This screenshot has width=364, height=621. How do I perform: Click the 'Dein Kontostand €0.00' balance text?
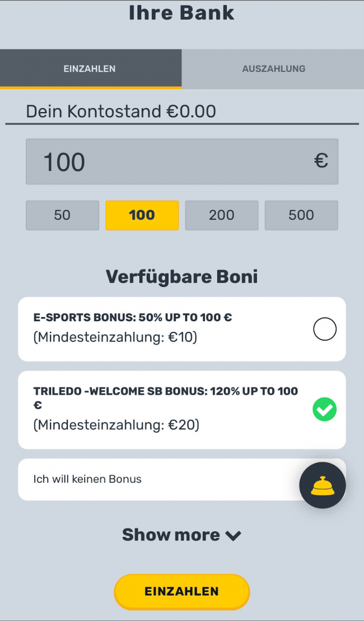121,111
